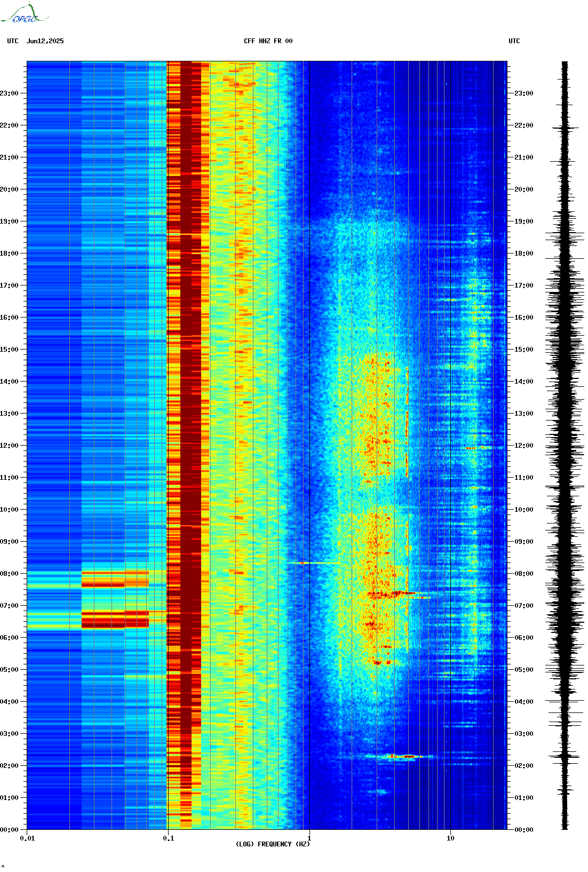The height and width of the screenshot is (872, 588).
Task: Click the 0.01 frequency axis label
Action: coord(27,838)
